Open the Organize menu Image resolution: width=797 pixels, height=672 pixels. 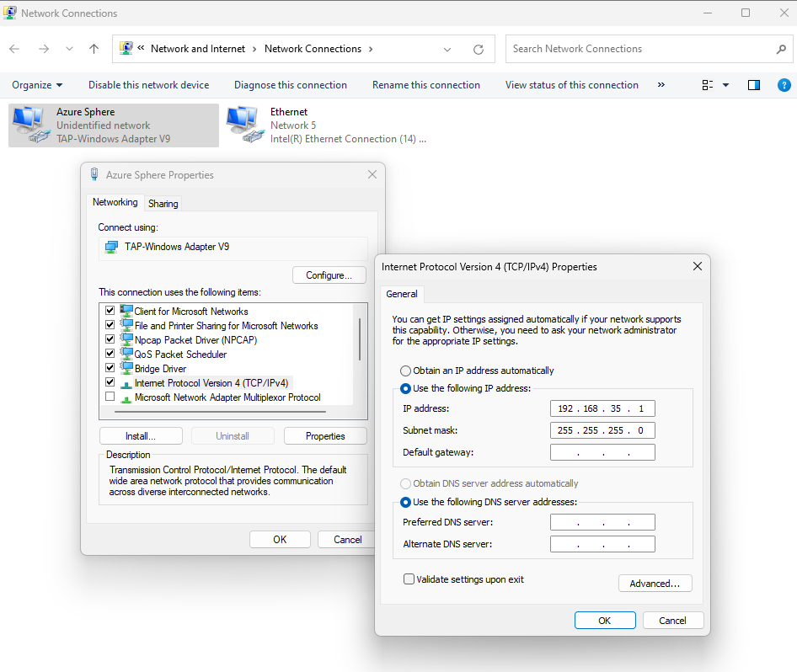tap(37, 85)
